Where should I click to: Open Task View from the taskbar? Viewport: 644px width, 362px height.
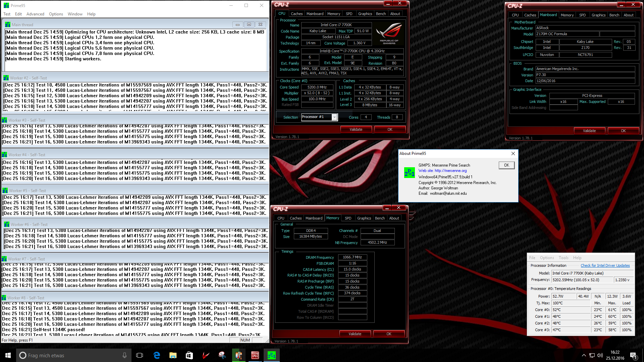pyautogui.click(x=140, y=355)
